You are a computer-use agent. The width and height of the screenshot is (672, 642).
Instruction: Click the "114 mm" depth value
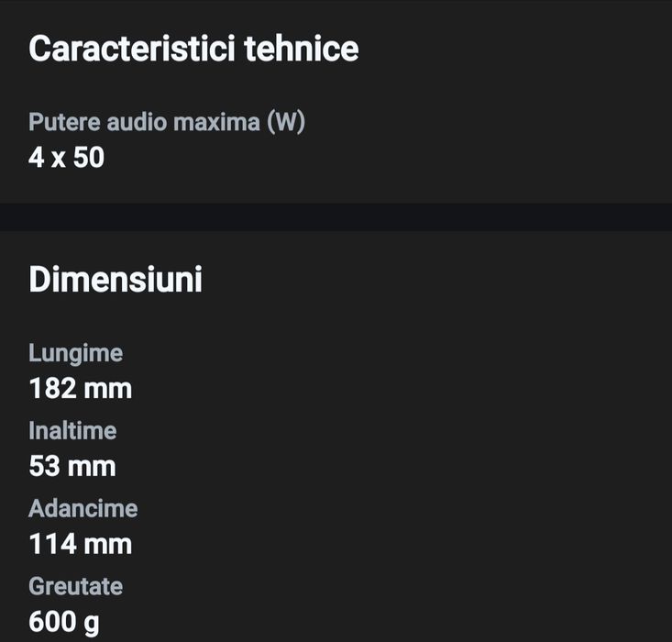point(80,545)
